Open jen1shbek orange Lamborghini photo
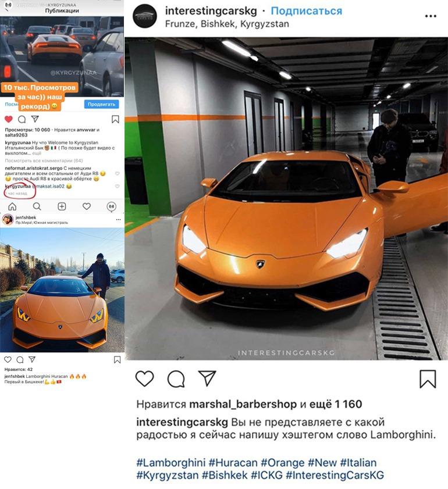This screenshot has width=448, height=489. coord(62,290)
